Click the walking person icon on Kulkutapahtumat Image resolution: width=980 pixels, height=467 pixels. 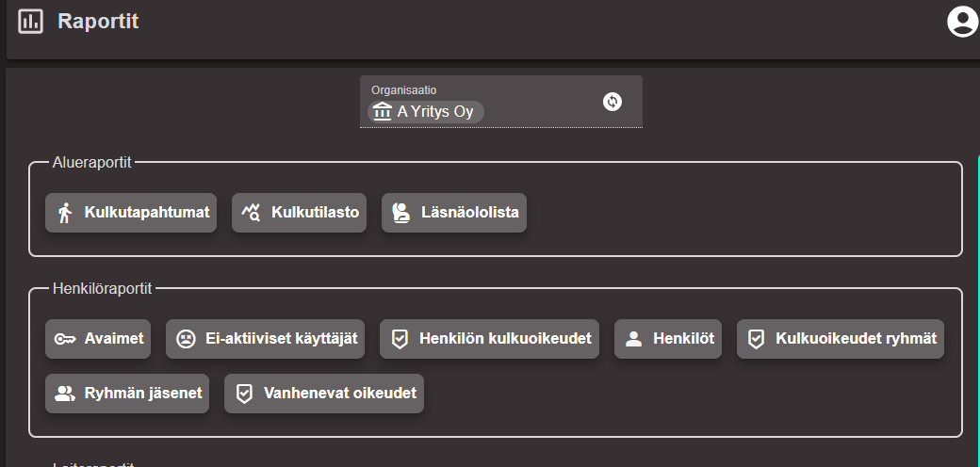[65, 213]
